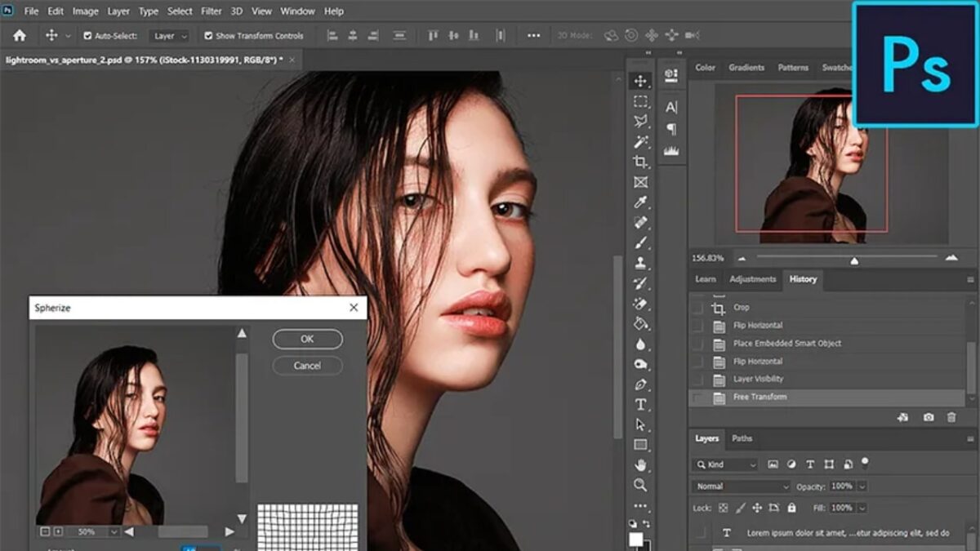
Task: Delete current state trash icon in History
Action: coord(951,417)
